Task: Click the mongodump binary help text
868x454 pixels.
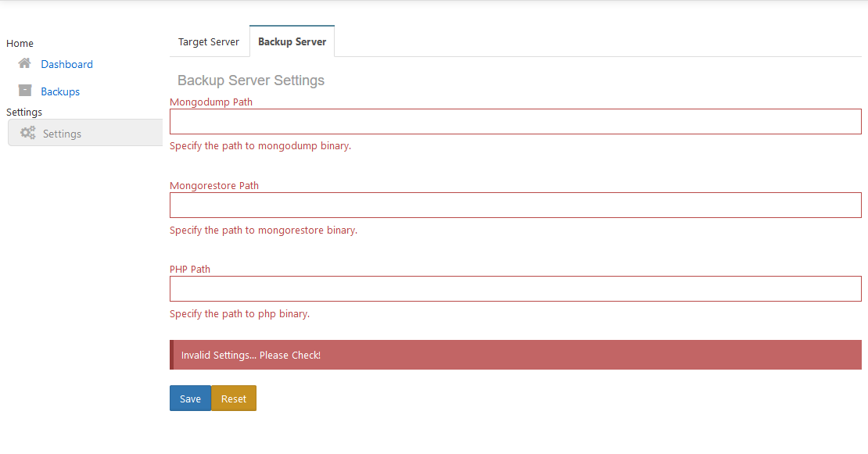Action: click(x=260, y=146)
